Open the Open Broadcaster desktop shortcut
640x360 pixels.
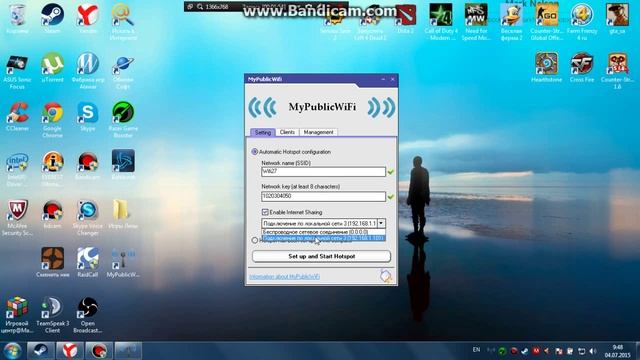click(88, 314)
